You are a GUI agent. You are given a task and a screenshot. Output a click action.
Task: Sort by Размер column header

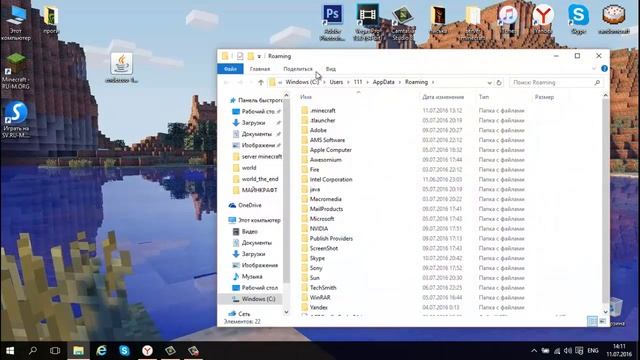(544, 97)
